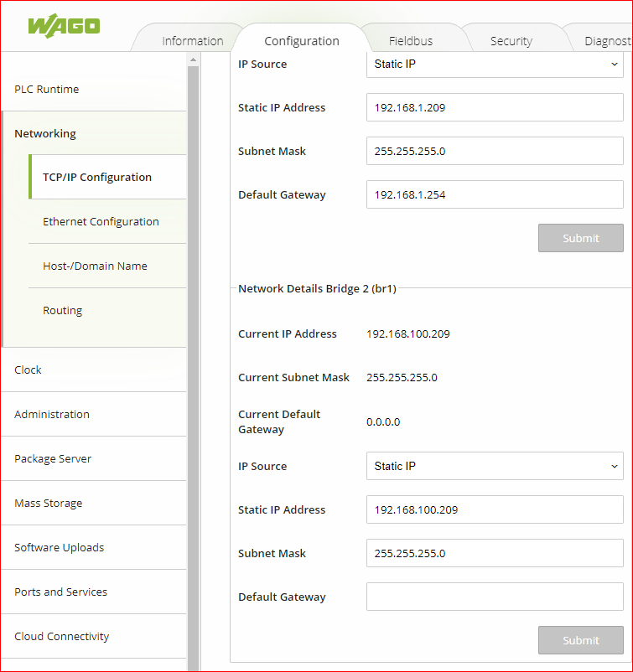Image resolution: width=633 pixels, height=672 pixels.
Task: Submit the first bridge network settings
Action: pos(580,238)
